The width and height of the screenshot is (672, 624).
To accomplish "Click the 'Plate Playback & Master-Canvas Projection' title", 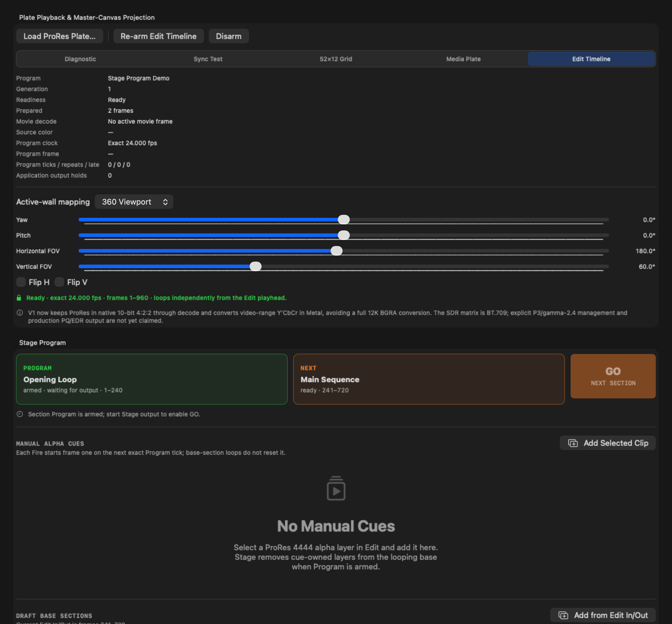I will point(87,18).
